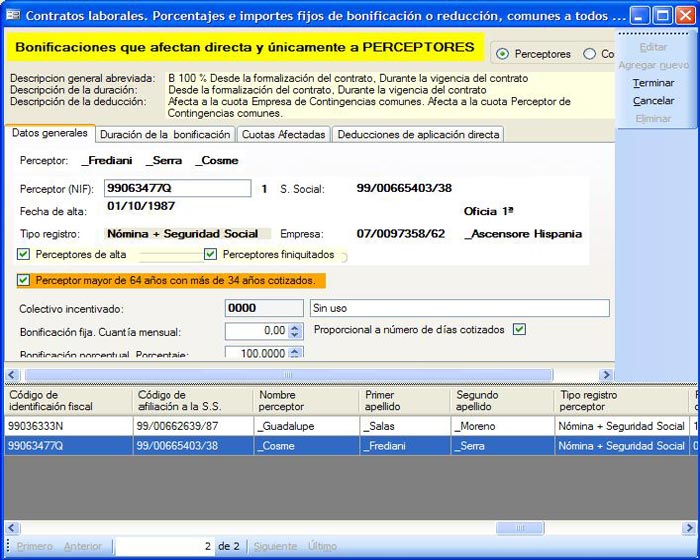Click the Perceptor (NIF) input field
Image resolution: width=700 pixels, height=560 pixels.
pos(177,188)
